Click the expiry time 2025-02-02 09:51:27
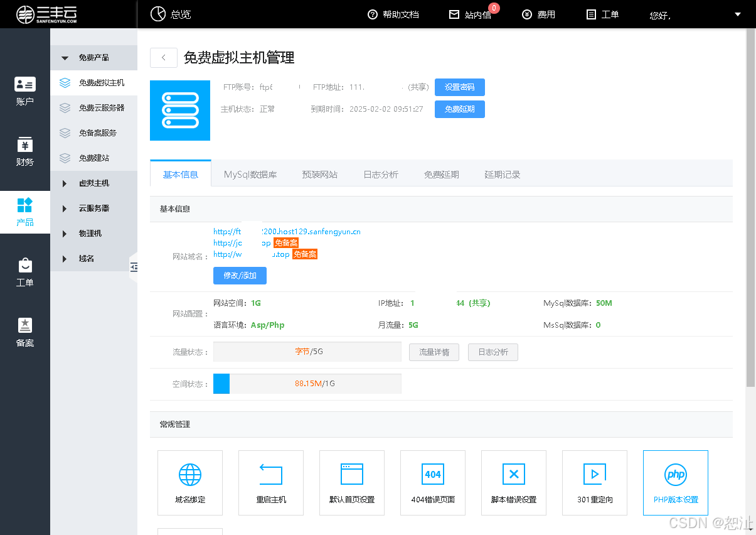Screen dimensions: 756x535 tap(386, 109)
